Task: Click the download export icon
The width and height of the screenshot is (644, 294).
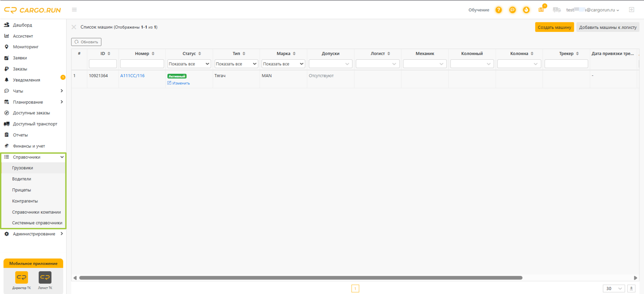Action: 631,288
